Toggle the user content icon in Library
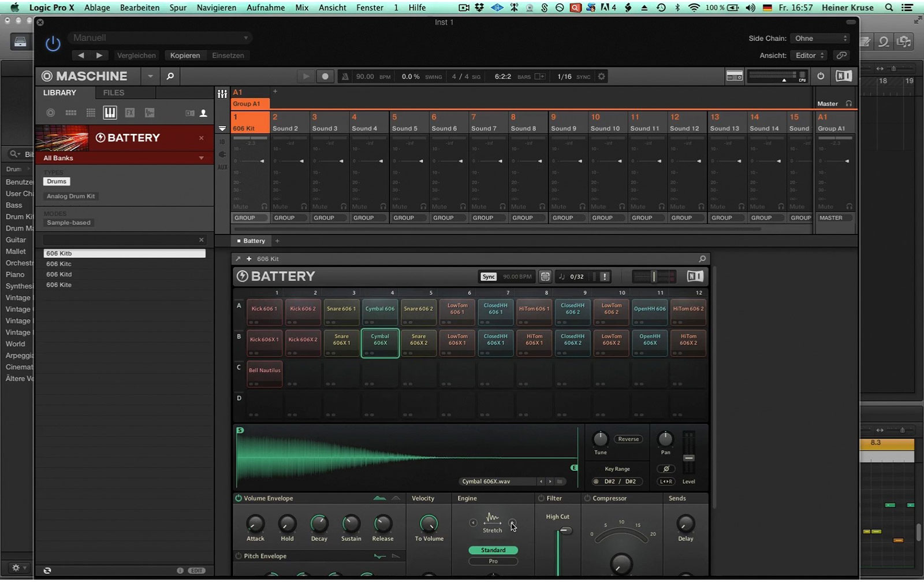The height and width of the screenshot is (582, 924). pyautogui.click(x=203, y=113)
